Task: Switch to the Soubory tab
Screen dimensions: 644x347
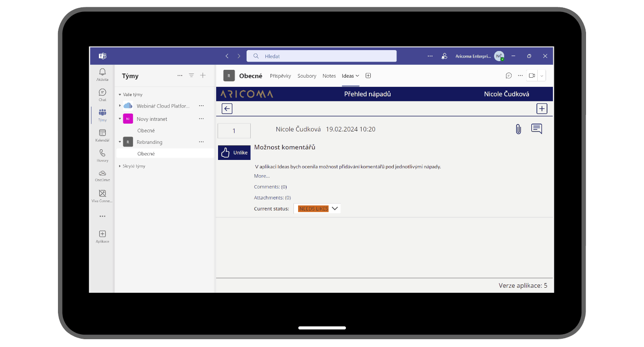Action: [307, 76]
